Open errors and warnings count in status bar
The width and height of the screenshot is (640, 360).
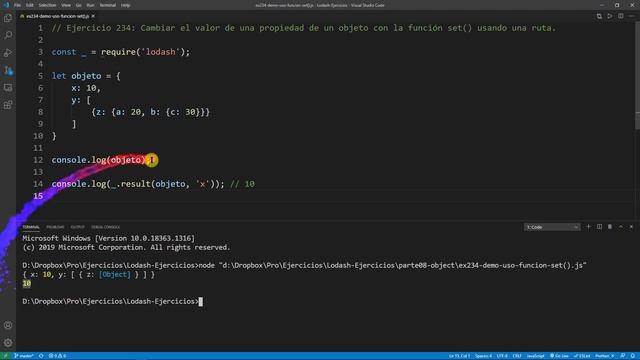pos(58,356)
